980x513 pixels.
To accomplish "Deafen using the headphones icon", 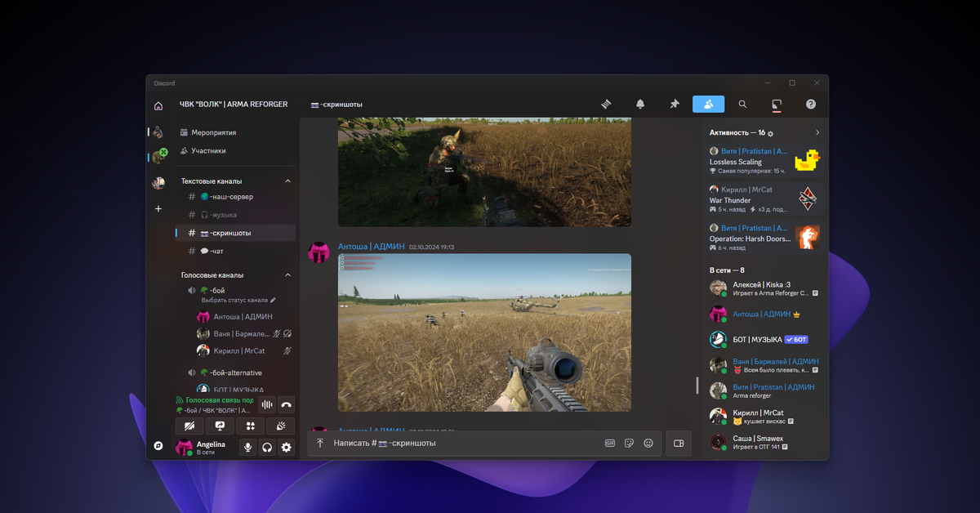I will coord(267,448).
